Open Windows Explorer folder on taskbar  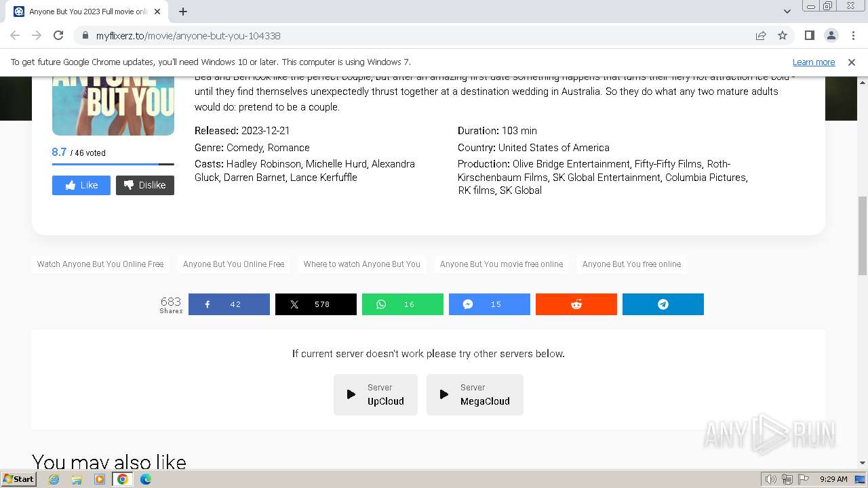[77, 479]
